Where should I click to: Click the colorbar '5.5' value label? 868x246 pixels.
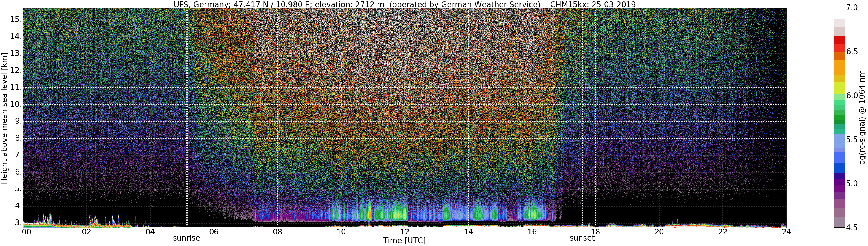click(x=852, y=139)
